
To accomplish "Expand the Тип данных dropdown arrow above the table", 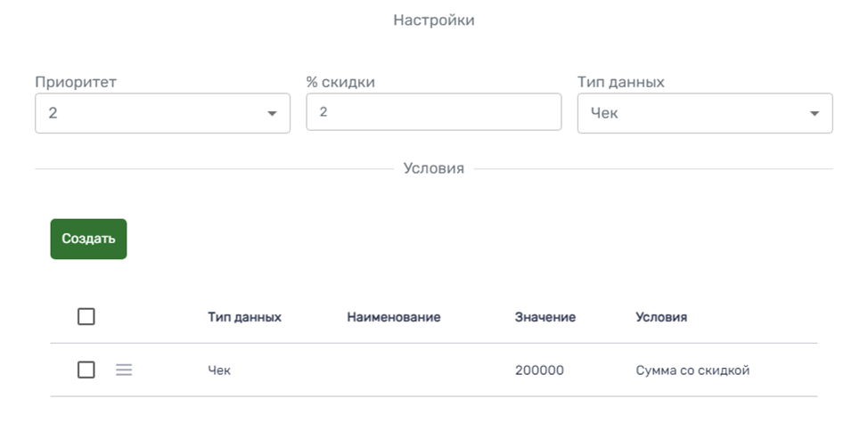I will point(814,114).
